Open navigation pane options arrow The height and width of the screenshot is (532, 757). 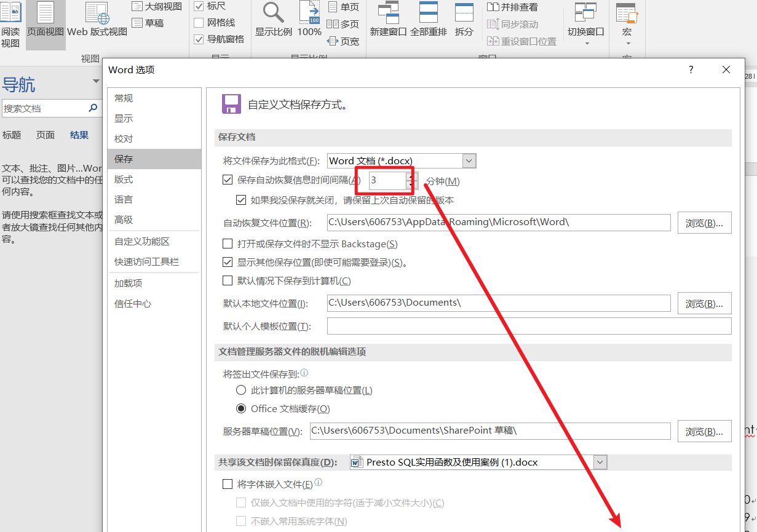coord(96,81)
